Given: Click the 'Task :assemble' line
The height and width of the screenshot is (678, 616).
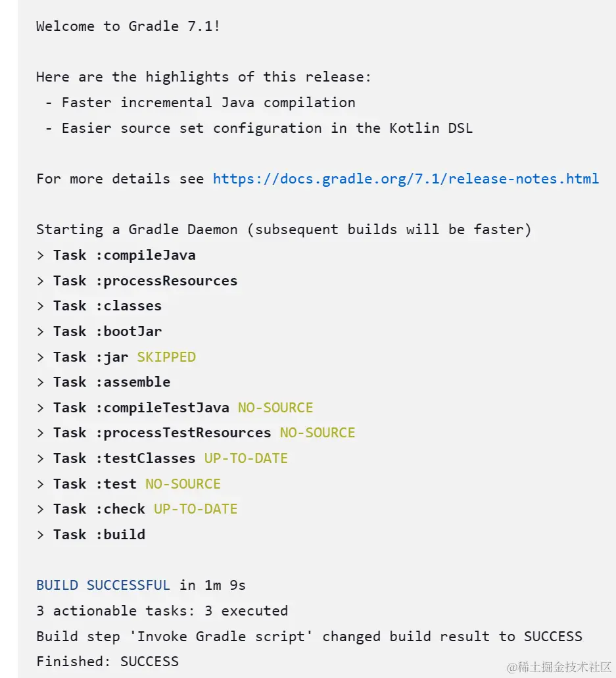Looking at the screenshot, I should 112,382.
